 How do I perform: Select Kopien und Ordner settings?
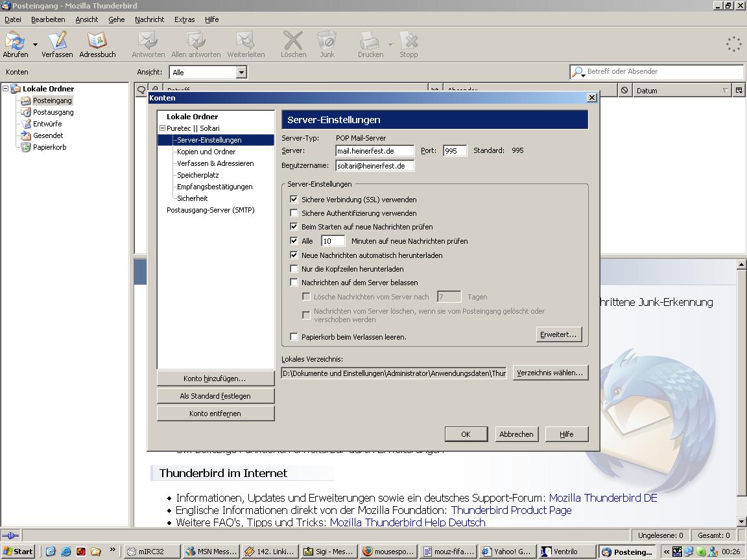pyautogui.click(x=206, y=152)
